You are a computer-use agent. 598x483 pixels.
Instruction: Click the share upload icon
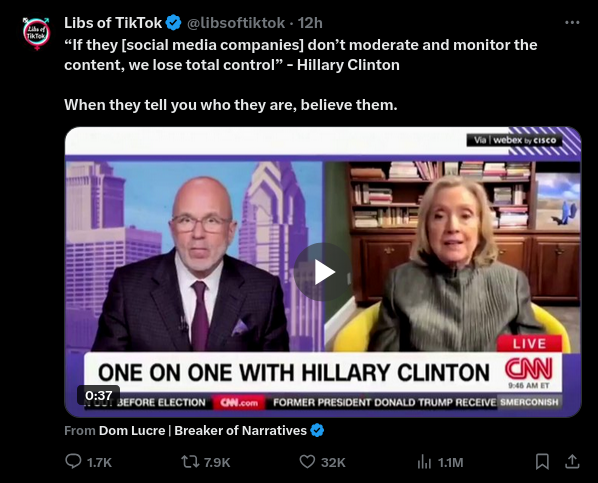pos(572,462)
